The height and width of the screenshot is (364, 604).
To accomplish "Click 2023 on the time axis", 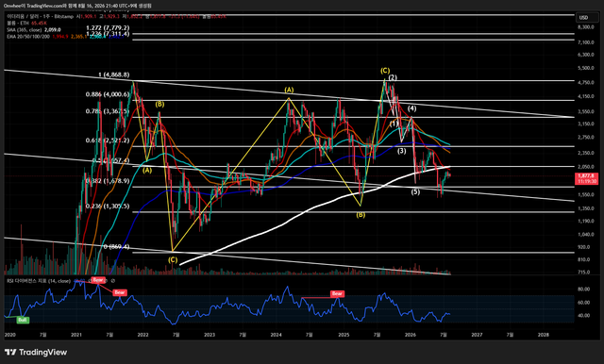I will click(x=210, y=335).
